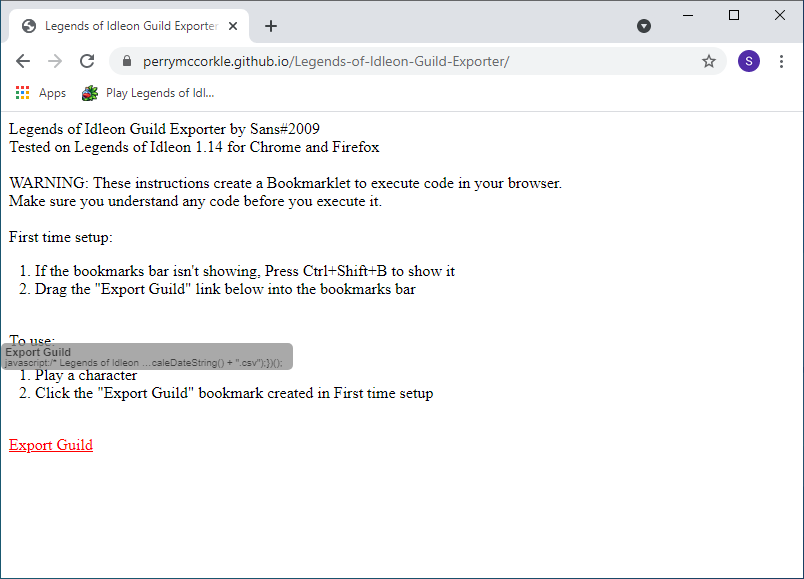Screen dimensions: 804x579
Task: Click the 'Click the "Export Guild" bookmark' step
Action: [x=234, y=393]
